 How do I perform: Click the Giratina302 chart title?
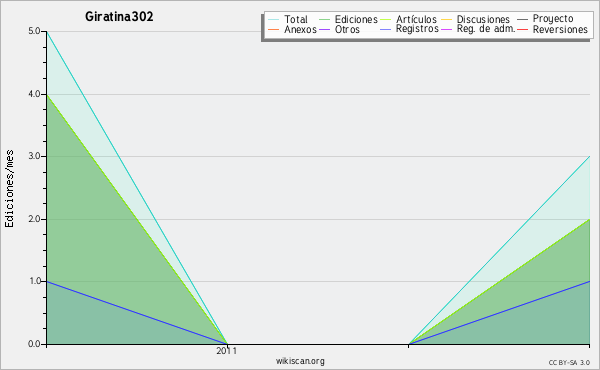click(x=119, y=16)
